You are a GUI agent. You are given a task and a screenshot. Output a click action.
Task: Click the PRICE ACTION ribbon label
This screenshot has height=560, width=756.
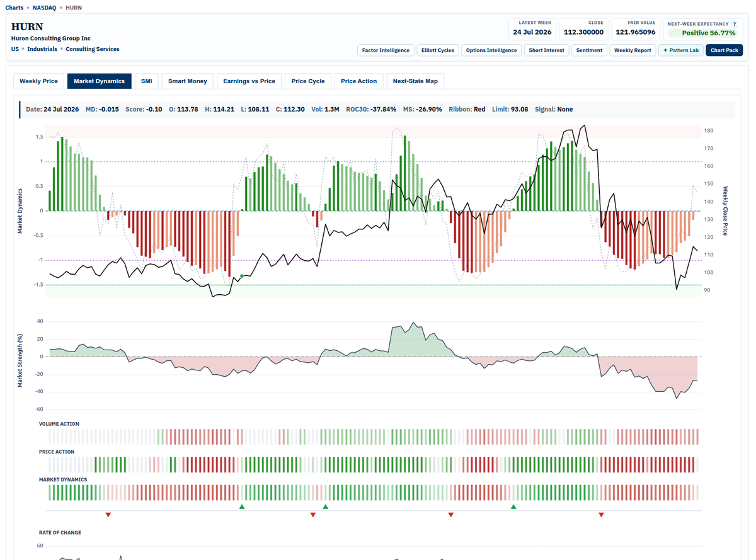click(57, 452)
